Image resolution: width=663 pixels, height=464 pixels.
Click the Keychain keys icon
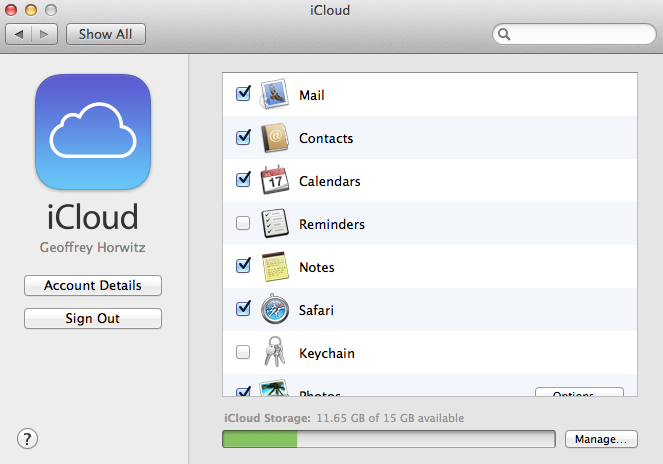[275, 352]
